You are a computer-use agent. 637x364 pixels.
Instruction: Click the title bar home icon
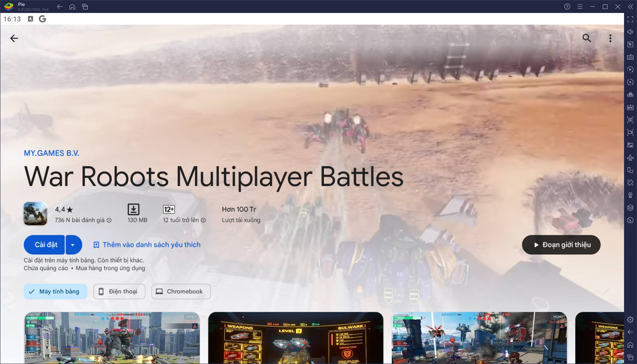72,7
